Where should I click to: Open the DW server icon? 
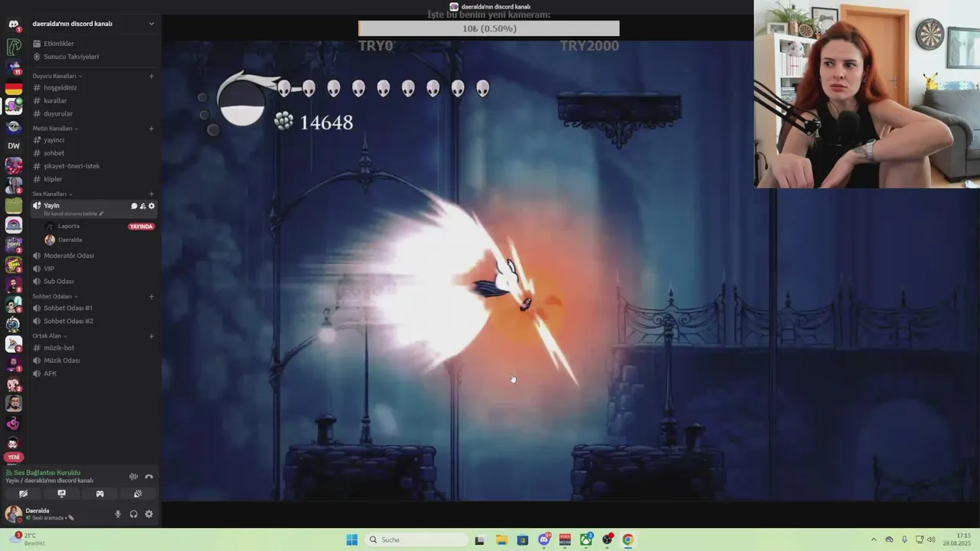pyautogui.click(x=13, y=145)
